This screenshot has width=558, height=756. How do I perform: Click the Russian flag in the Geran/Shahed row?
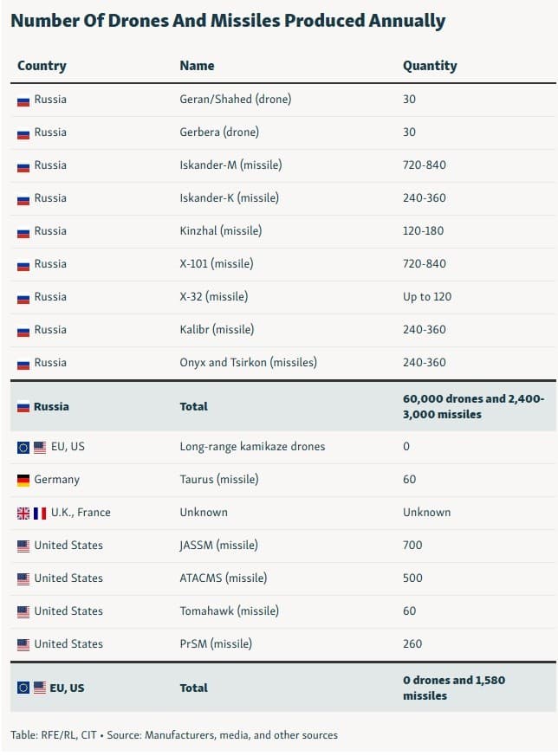(x=23, y=100)
